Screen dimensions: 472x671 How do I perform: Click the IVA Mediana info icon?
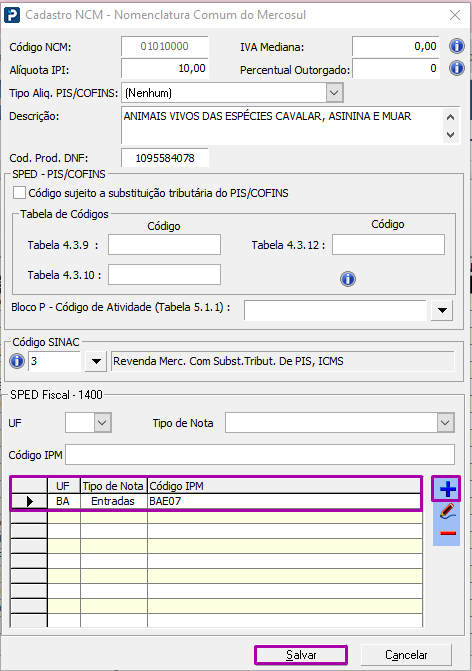pyautogui.click(x=457, y=46)
